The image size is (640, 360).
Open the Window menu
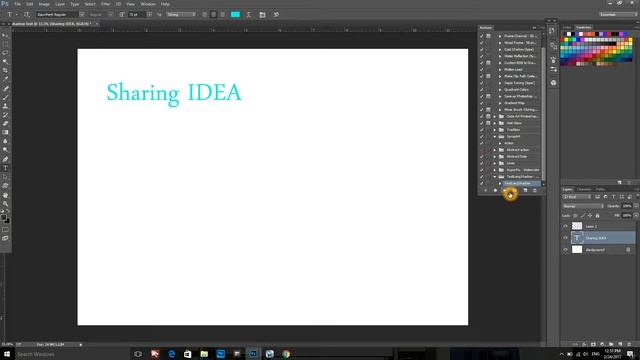(x=148, y=4)
